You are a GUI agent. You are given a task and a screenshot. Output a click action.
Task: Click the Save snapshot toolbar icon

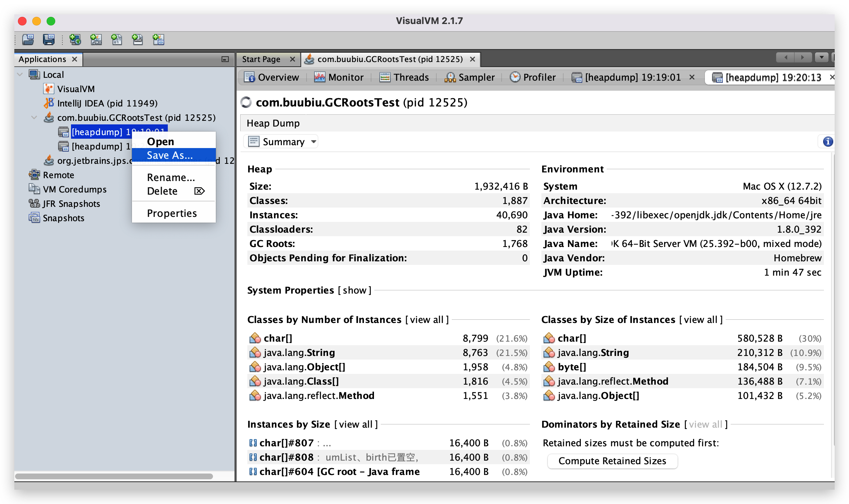pos(49,39)
